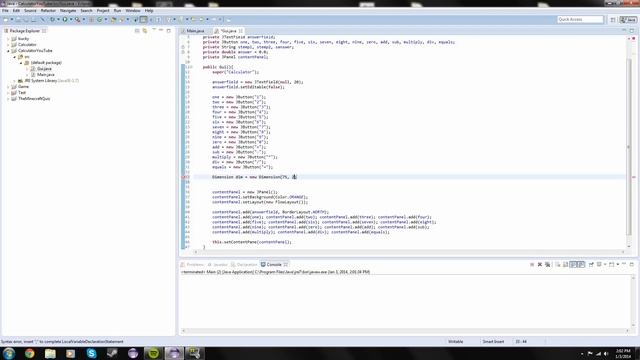640x360 pixels.
Task: Open the File menu
Action: tap(5, 11)
